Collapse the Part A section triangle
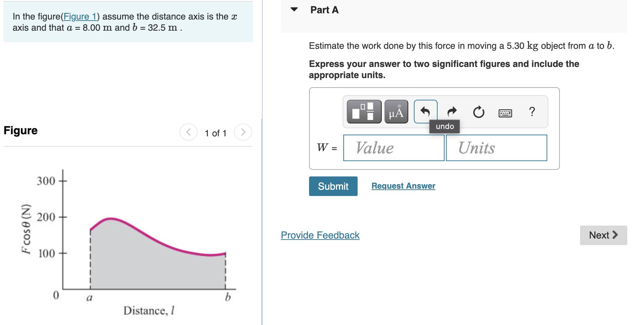The width and height of the screenshot is (644, 325). coord(294,10)
